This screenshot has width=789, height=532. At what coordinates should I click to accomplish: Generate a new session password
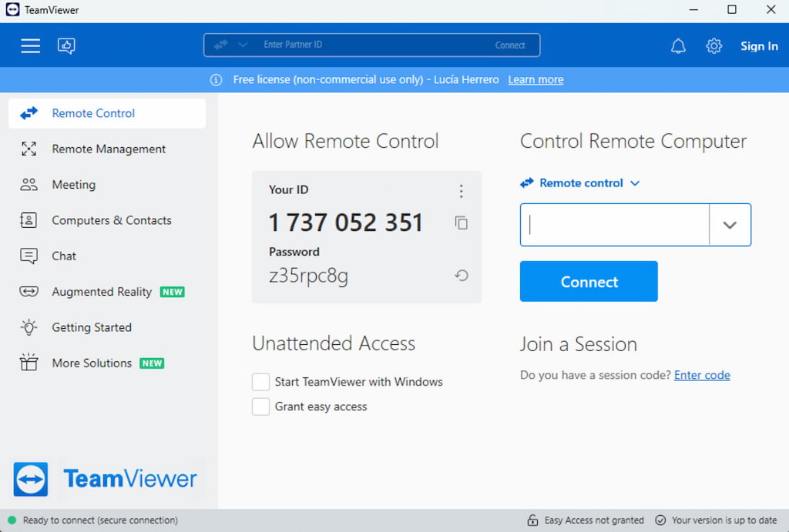[461, 275]
